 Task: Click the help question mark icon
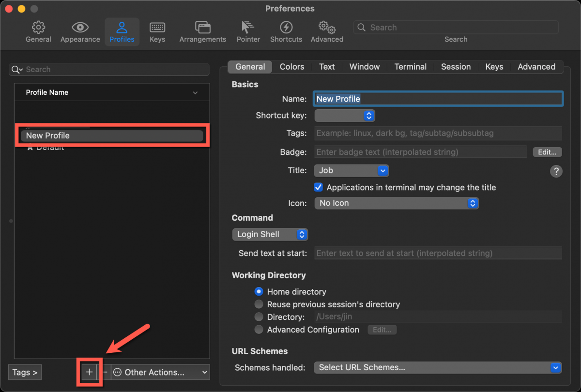556,171
